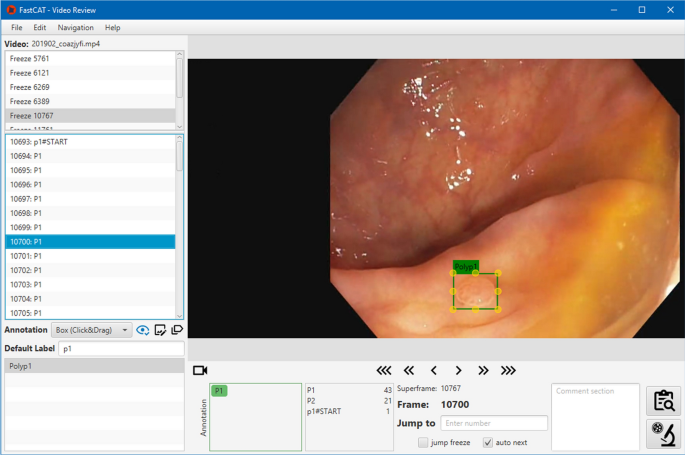The height and width of the screenshot is (455, 685).
Task: Click bottom-left handle of Polyp1 bounding box
Action: point(453,309)
